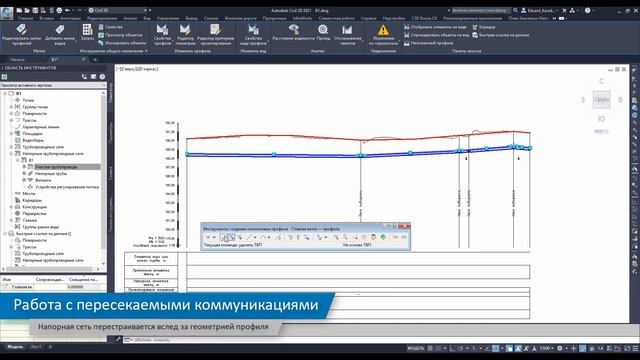This screenshot has width=640, height=360.
Task: Select Коридоры tree item
Action: [x=32, y=200]
